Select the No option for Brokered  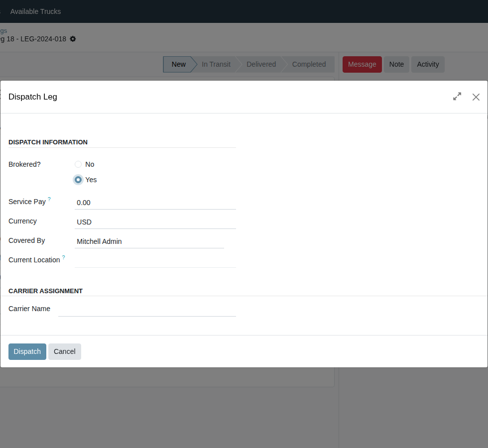(x=78, y=164)
